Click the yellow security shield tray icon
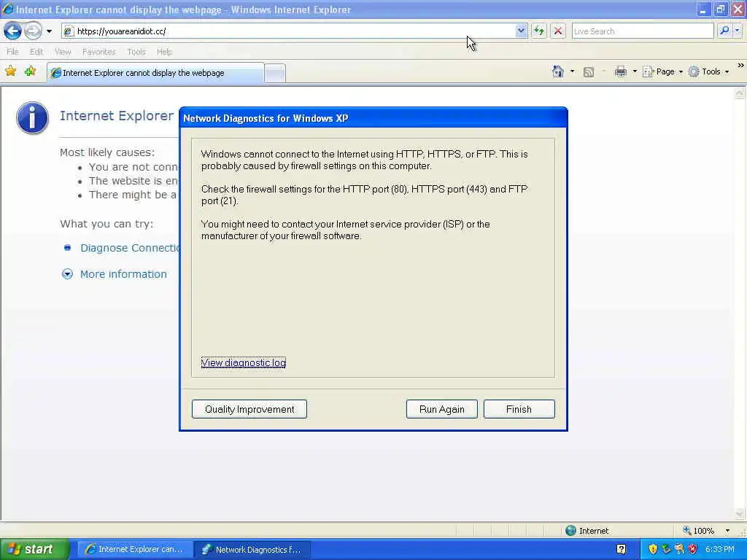The height and width of the screenshot is (560, 747). point(653,549)
